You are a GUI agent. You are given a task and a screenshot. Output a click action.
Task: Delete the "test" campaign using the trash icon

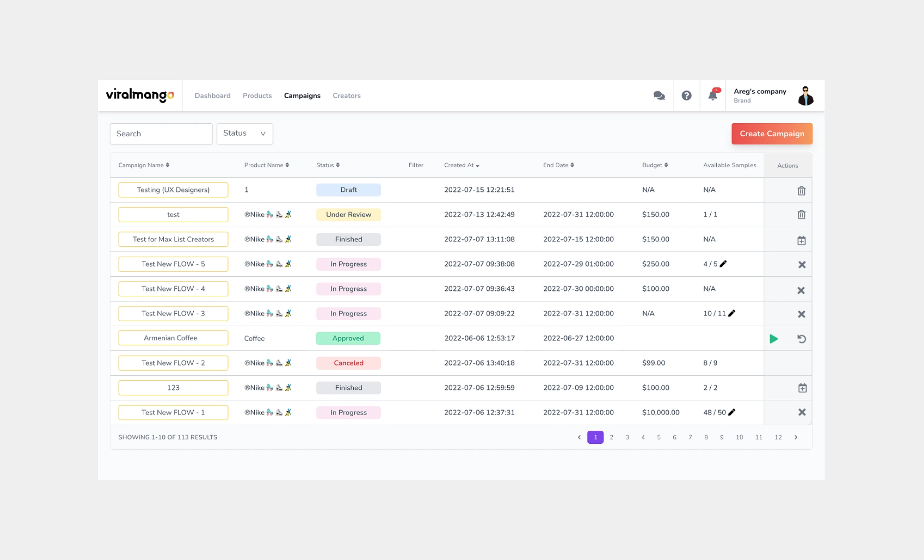[x=802, y=215]
